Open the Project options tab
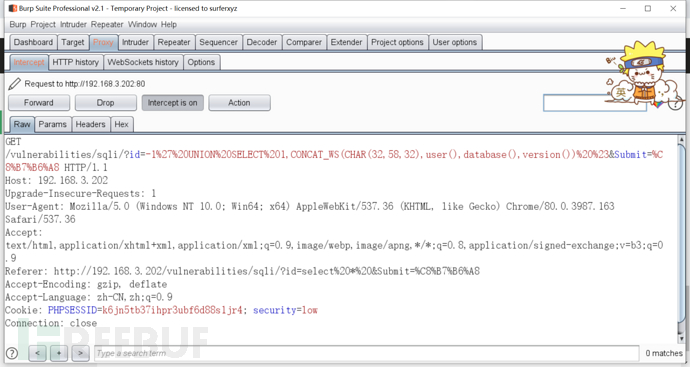Screen dimensions: 690x367 (x=397, y=42)
